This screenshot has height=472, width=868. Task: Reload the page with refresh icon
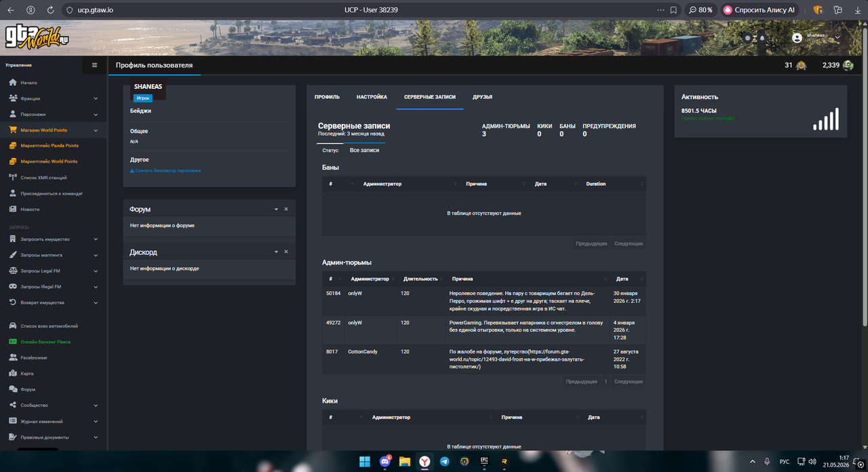tap(51, 10)
